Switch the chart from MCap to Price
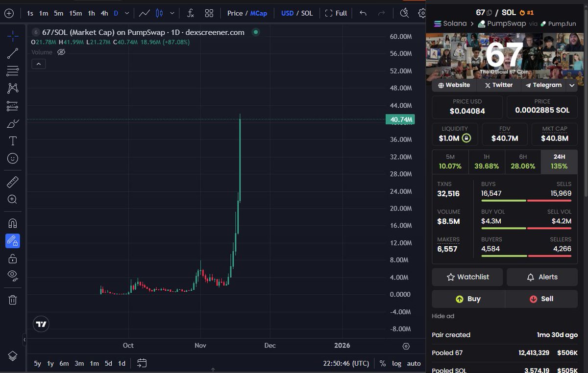 pyautogui.click(x=236, y=13)
